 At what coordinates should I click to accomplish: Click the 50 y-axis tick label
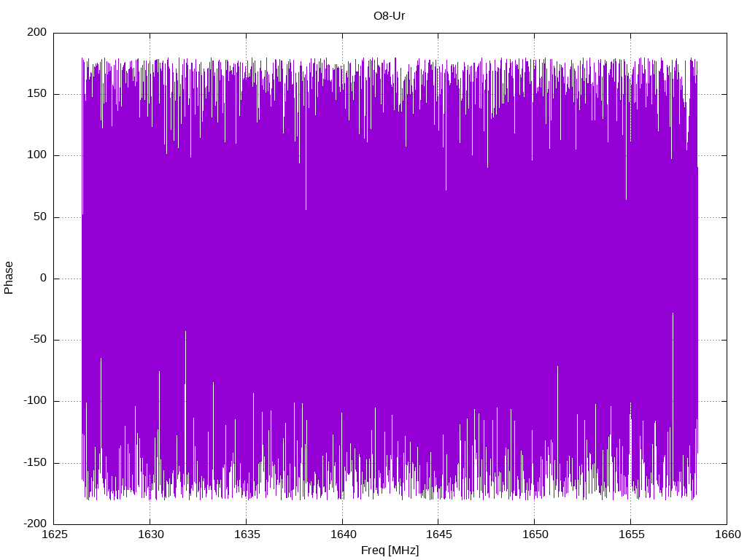pyautogui.click(x=41, y=217)
